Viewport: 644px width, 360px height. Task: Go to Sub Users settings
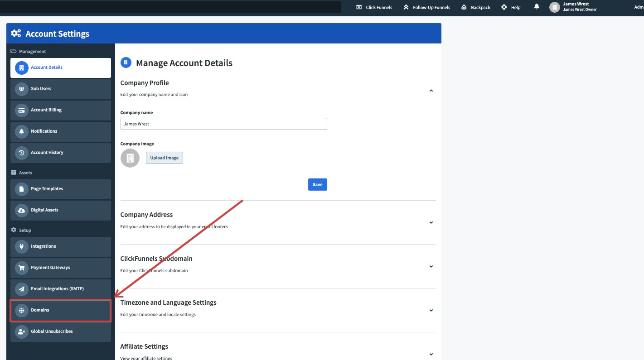pos(61,89)
